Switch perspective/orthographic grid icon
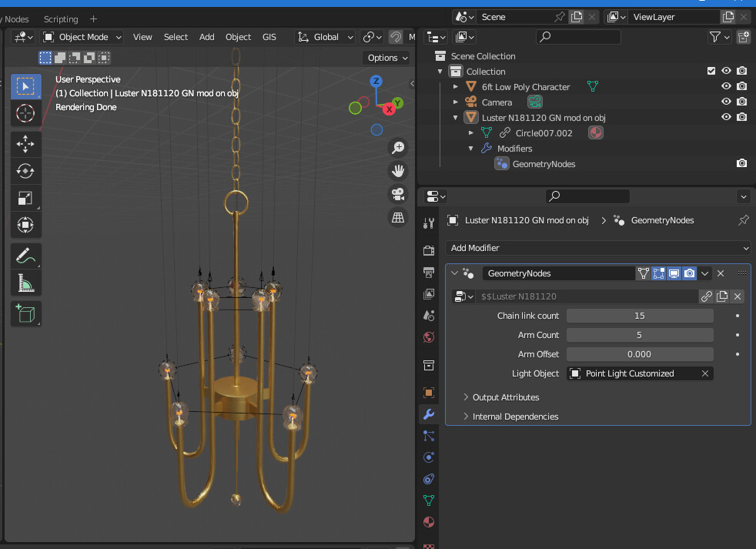Screen dimensions: 756x549 398,217
